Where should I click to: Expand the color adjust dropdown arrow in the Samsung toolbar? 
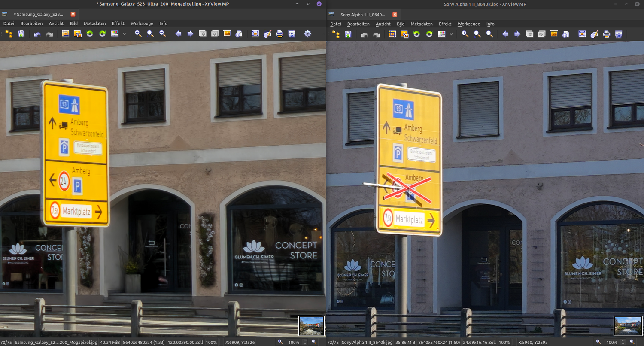tap(125, 34)
